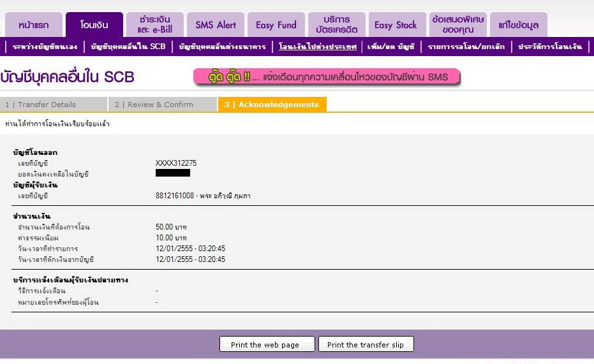Open the Easy Fund tab
Screen dimensions: 594x364
click(x=276, y=25)
